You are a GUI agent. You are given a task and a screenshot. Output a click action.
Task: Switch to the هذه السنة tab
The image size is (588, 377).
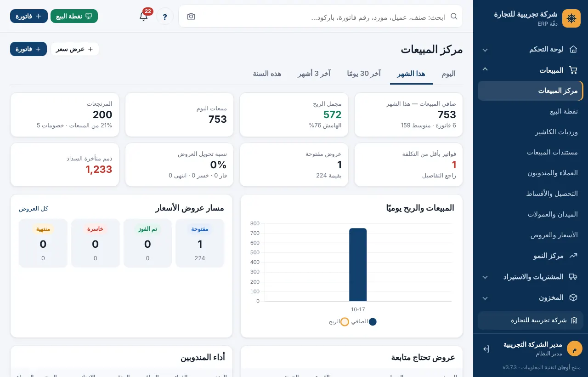[x=267, y=74]
